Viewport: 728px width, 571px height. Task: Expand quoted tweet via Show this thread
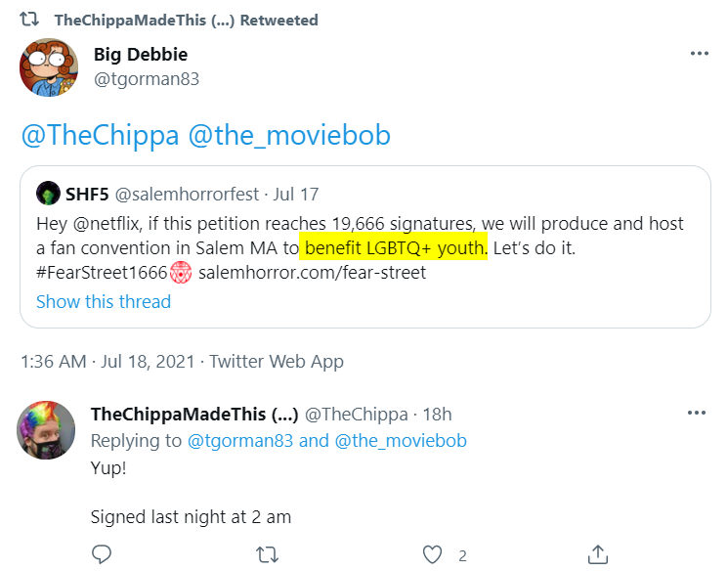tap(104, 301)
